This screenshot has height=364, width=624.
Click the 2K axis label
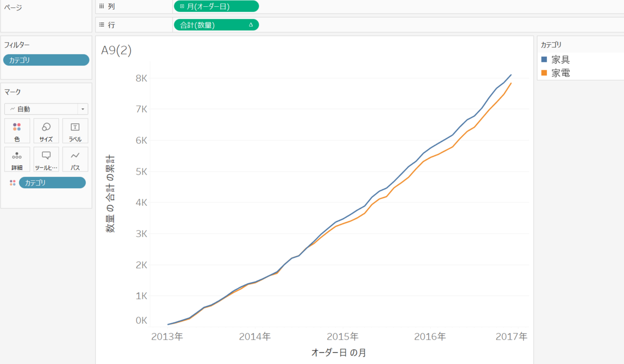[x=141, y=265]
